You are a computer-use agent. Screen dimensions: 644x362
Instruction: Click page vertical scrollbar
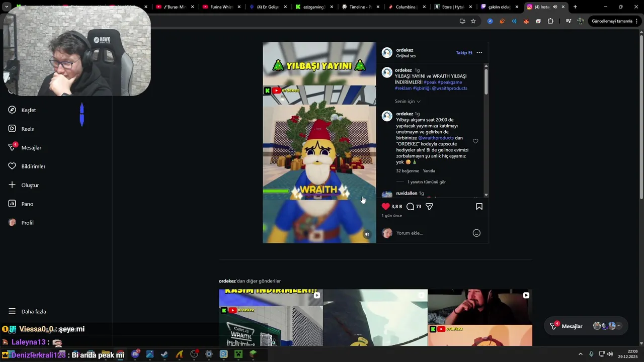click(640, 116)
